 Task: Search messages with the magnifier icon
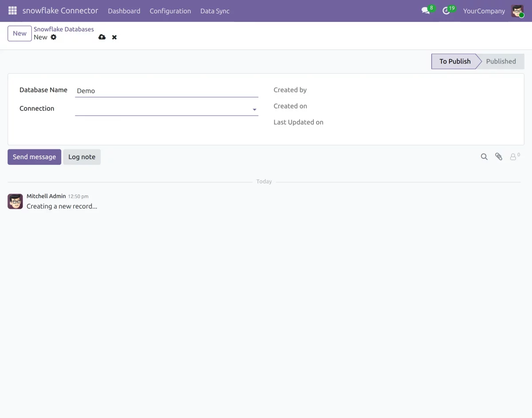click(484, 156)
